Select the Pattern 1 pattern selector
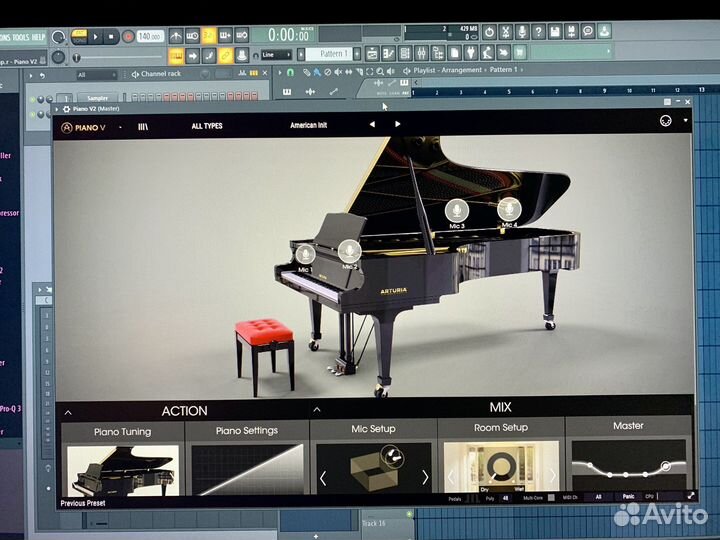Screen dimensions: 720x540 tap(329, 54)
